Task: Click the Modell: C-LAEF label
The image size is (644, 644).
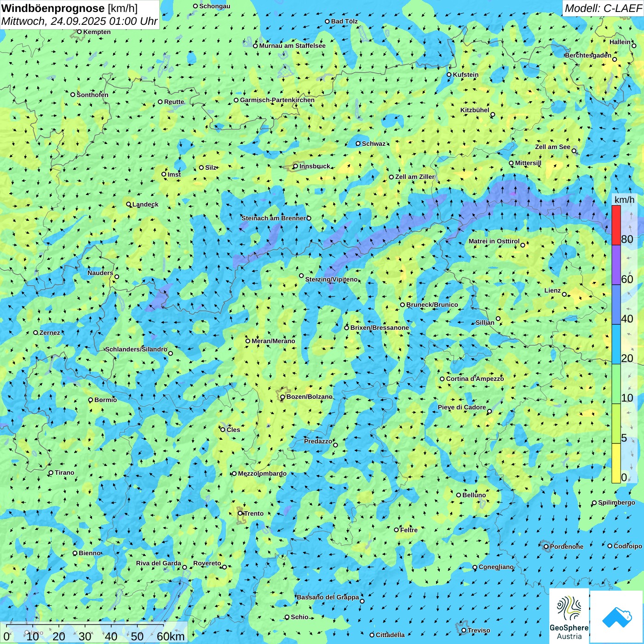Action: [x=603, y=8]
